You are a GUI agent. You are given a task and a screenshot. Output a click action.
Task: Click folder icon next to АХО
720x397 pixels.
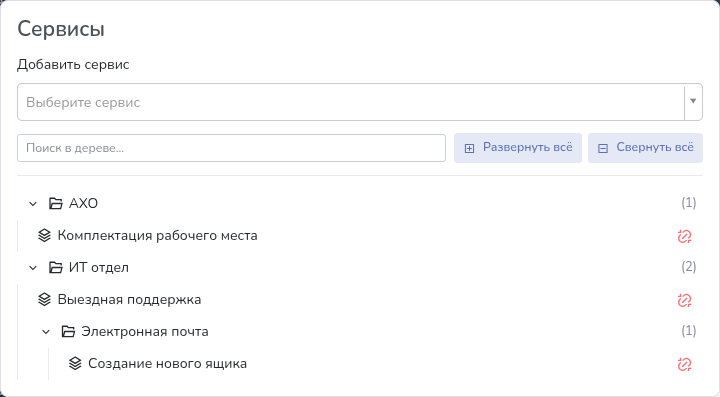56,203
